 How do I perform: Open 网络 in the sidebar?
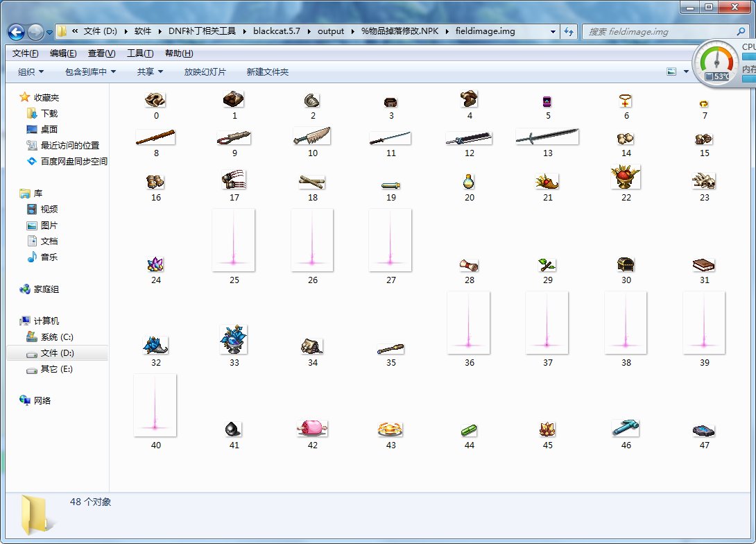pyautogui.click(x=35, y=400)
